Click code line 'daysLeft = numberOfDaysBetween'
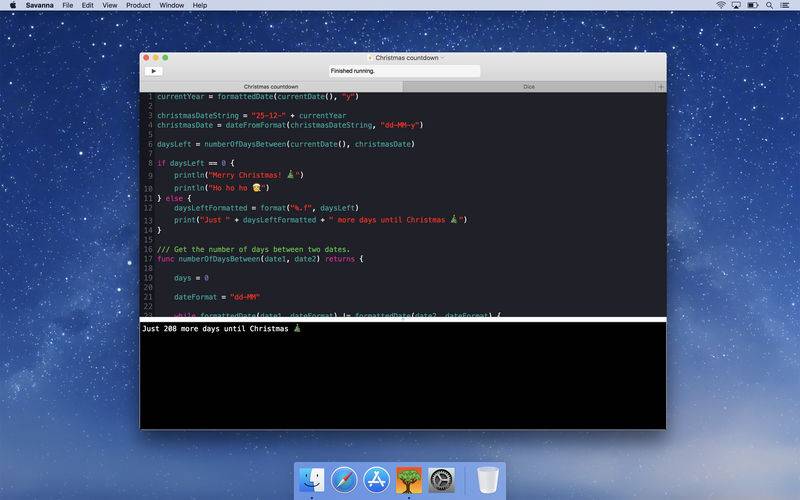This screenshot has height=500, width=800. coord(286,144)
